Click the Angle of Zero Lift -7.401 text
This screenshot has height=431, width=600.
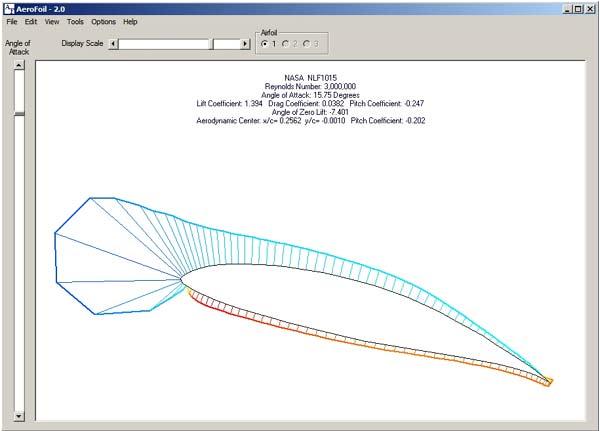[x=310, y=112]
